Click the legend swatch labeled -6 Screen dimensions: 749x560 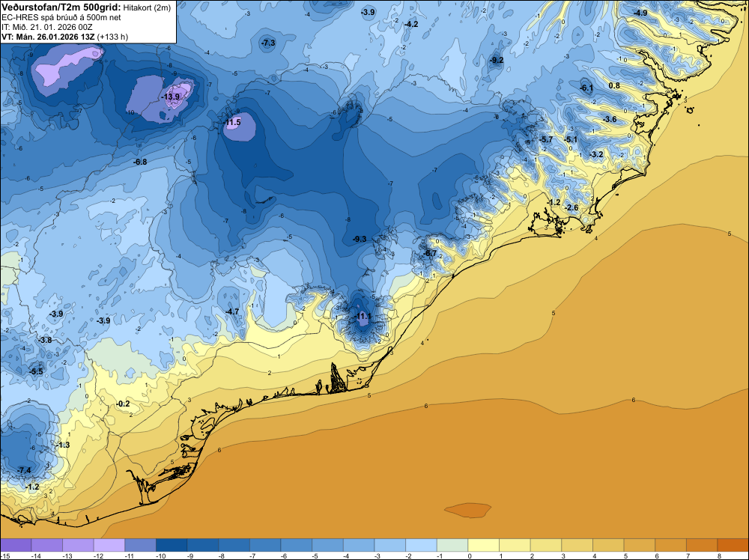(296, 546)
